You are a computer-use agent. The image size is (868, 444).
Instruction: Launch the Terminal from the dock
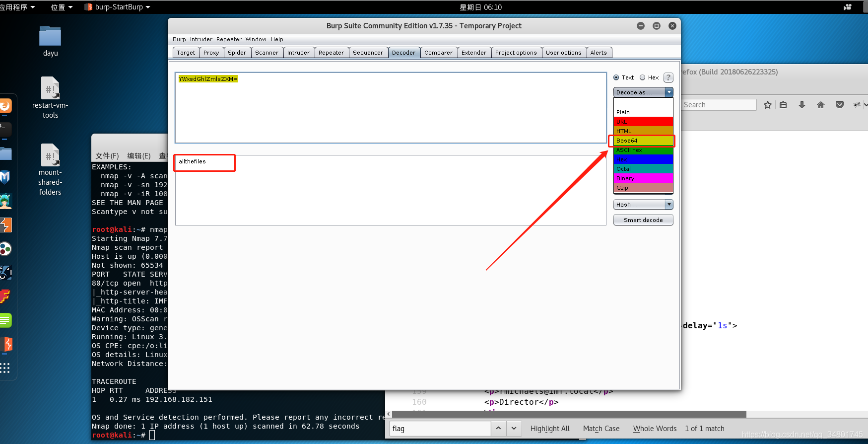[5, 130]
